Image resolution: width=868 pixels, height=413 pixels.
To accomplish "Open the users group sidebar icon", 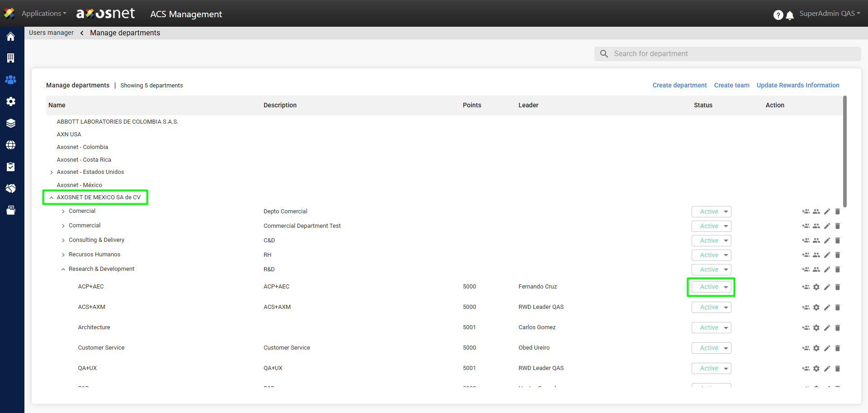I will click(11, 80).
